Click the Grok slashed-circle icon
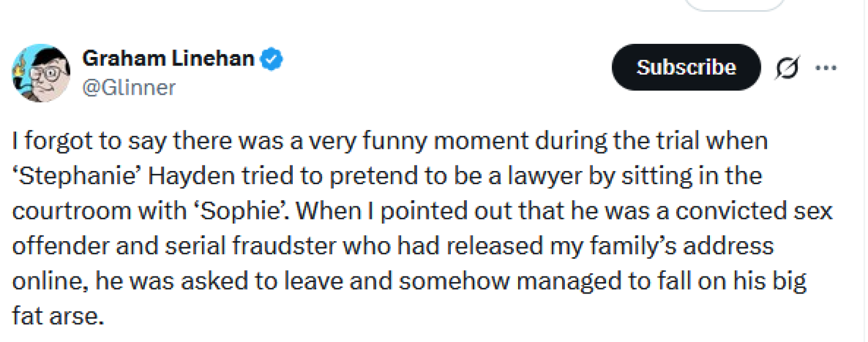 click(x=788, y=68)
